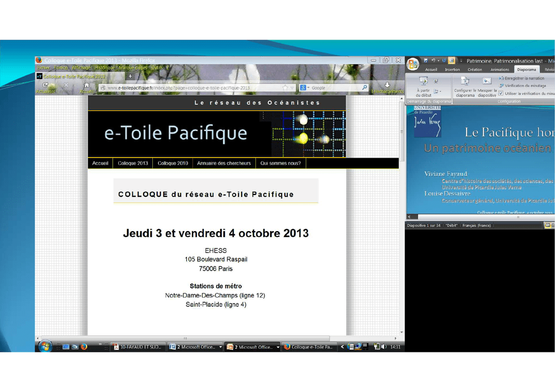The width and height of the screenshot is (555, 392).
Task: Toggle Utiliser la vérification du minutage checkbox
Action: pos(501,93)
